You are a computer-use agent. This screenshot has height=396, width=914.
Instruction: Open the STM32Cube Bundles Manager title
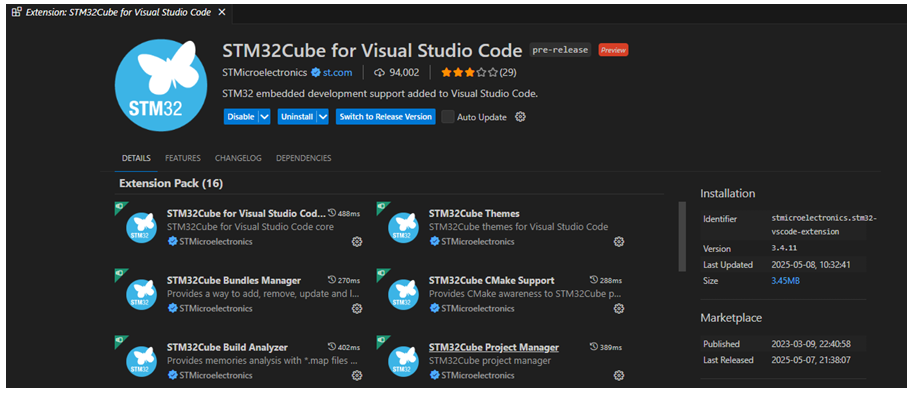pos(234,281)
